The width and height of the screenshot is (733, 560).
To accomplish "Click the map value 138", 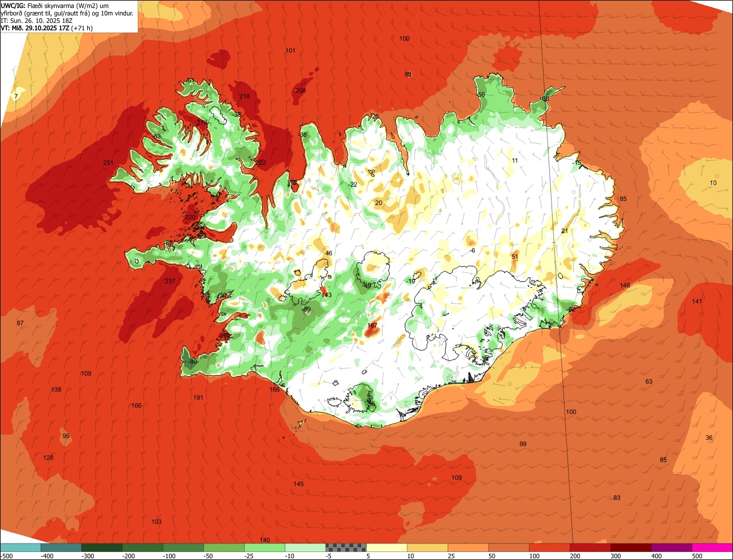I will 56,389.
